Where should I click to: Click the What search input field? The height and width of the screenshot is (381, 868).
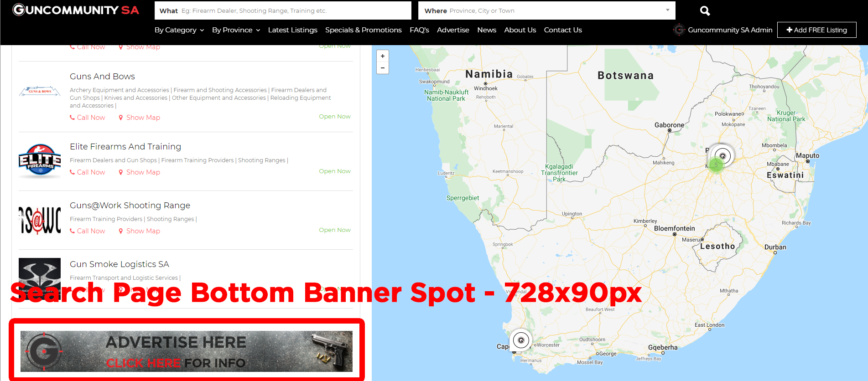(283, 10)
